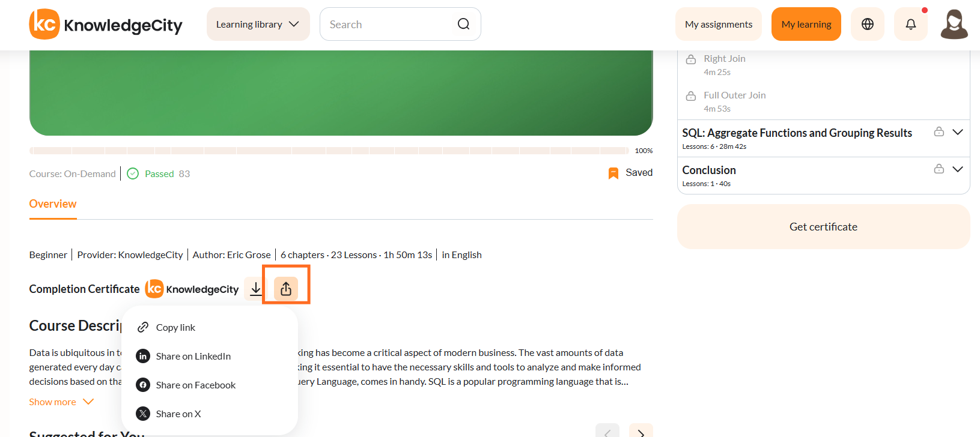Click the search magnifier icon
Viewport: 980px width, 437px height.
click(x=463, y=24)
